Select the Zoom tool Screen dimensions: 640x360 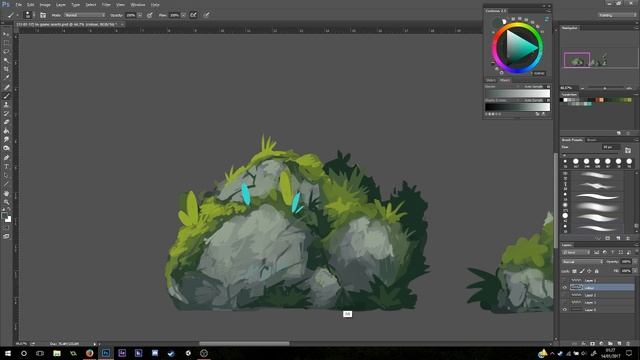click(x=6, y=202)
